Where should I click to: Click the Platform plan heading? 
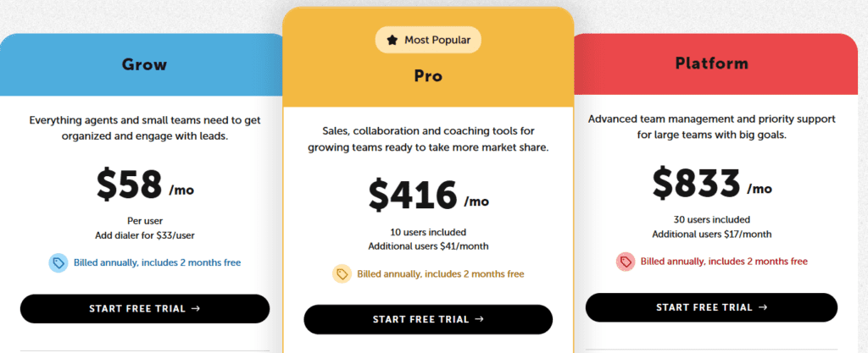tap(711, 63)
